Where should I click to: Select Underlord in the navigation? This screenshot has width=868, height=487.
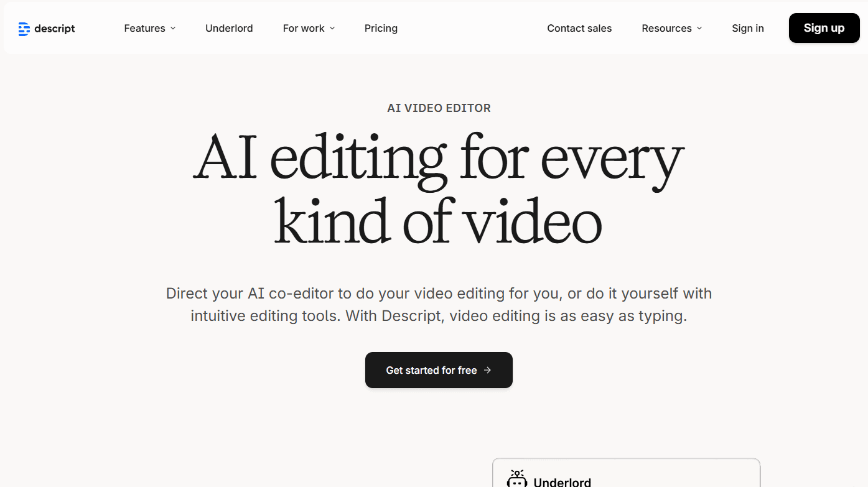tap(229, 28)
